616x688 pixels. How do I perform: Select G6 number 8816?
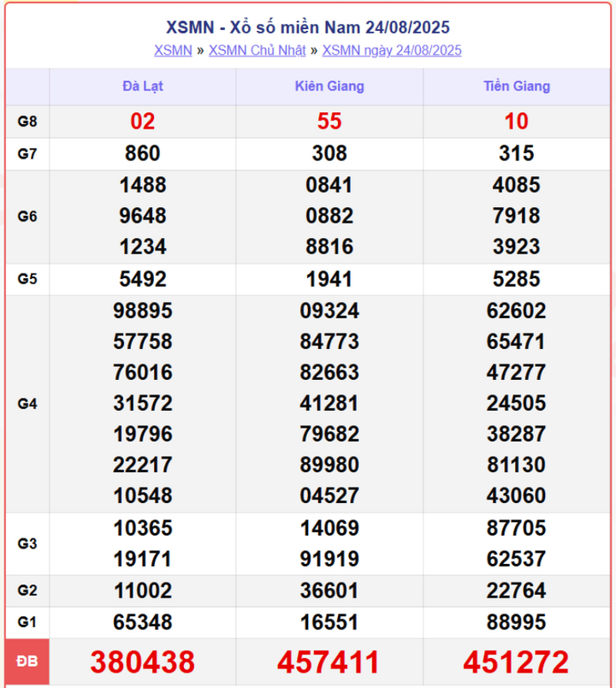coord(329,246)
